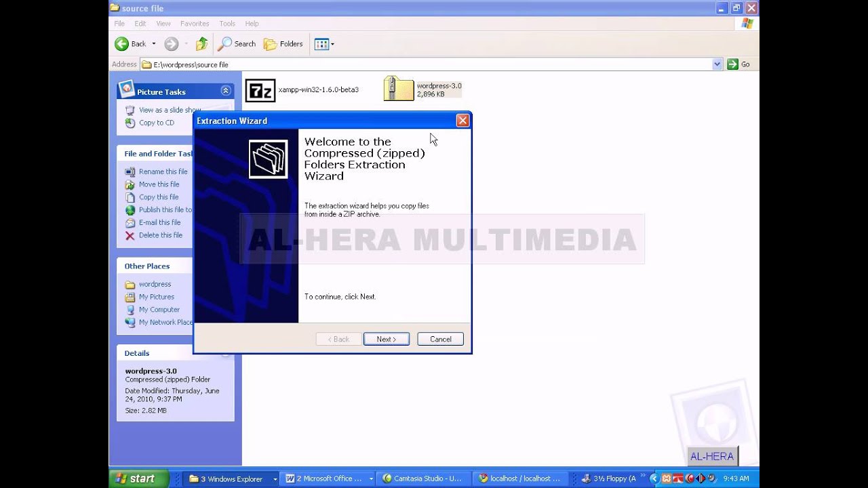Click Move this file link
Screen dimensions: 868x488
pos(159,184)
